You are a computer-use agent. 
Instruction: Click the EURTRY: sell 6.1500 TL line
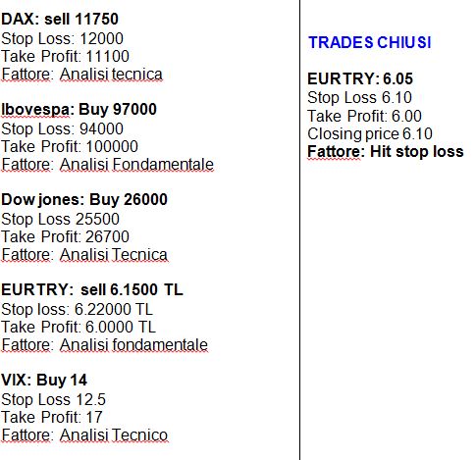pyautogui.click(x=92, y=289)
